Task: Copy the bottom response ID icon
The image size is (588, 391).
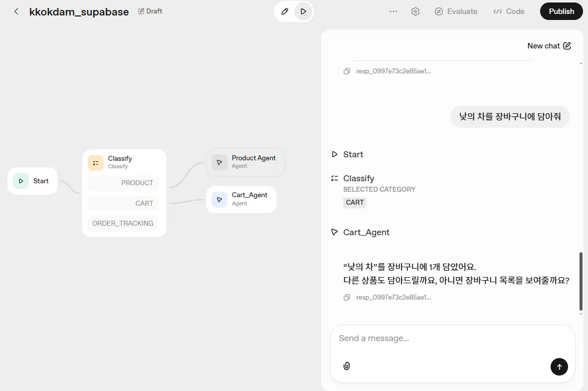Action: 347,298
